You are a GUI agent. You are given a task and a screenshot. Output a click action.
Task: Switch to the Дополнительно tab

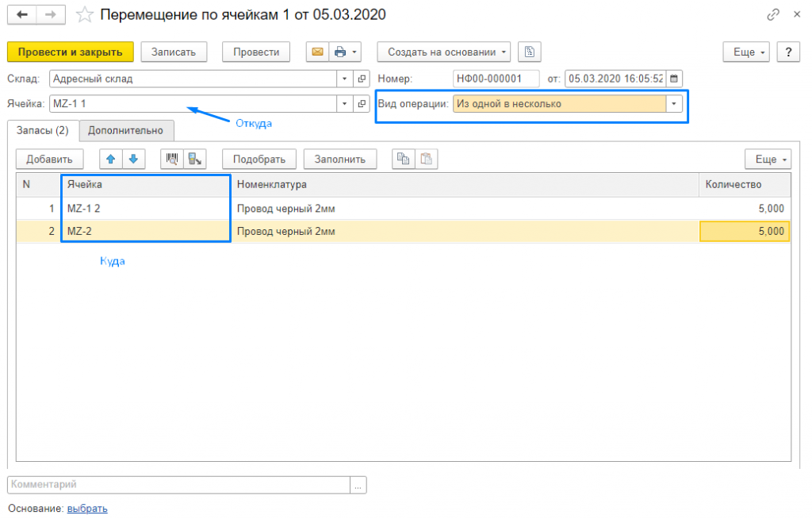click(126, 131)
